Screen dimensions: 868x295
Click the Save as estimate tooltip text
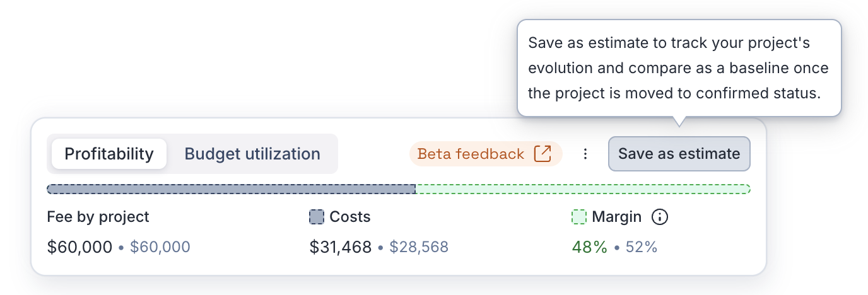[679, 68]
